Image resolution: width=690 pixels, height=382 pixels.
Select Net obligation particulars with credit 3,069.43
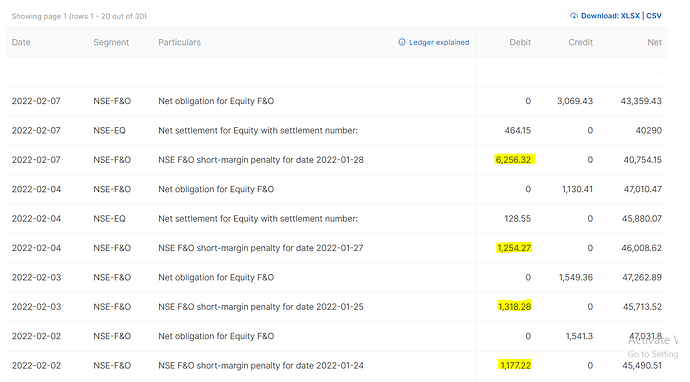216,101
